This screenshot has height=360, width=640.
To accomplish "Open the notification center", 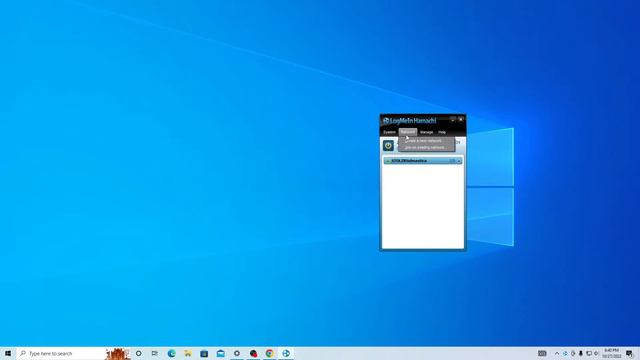I will tap(629, 353).
